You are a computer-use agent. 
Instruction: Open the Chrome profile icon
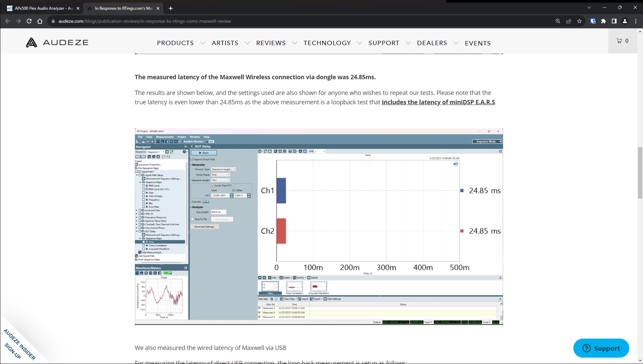625,21
